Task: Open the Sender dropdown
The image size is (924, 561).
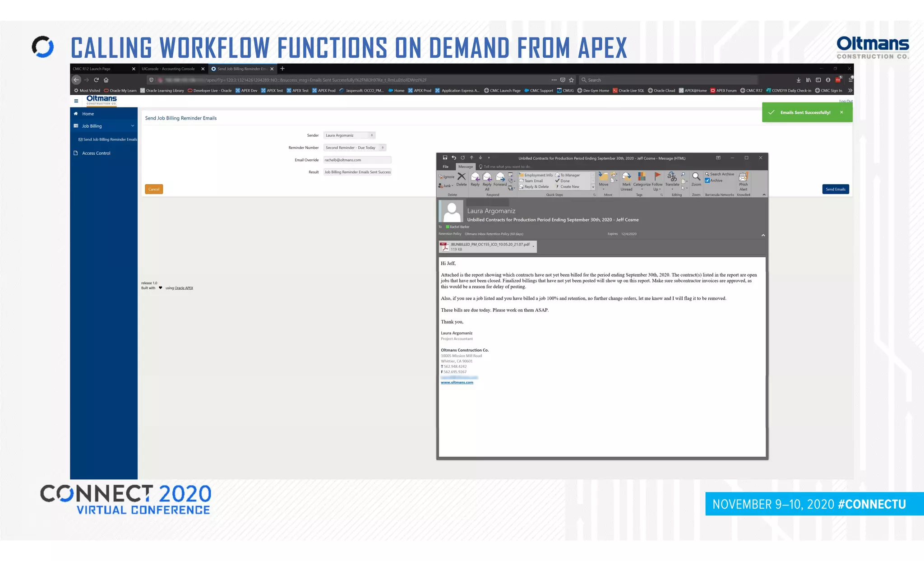Action: click(349, 135)
